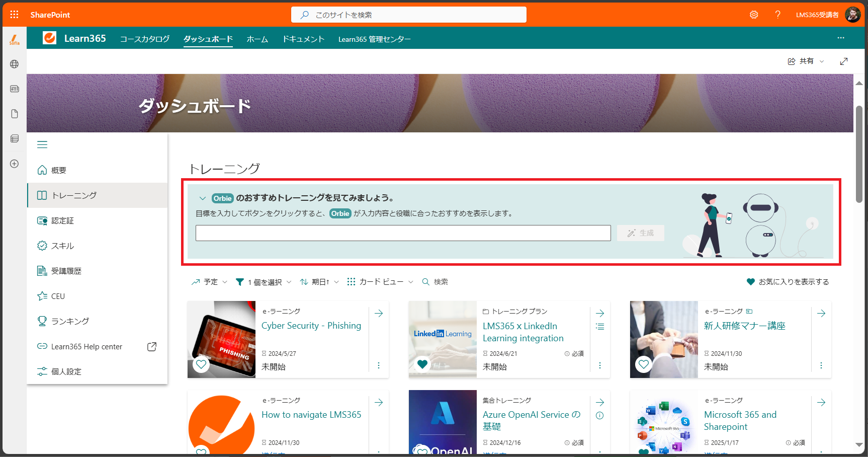This screenshot has width=868, height=457.
Task: Open the settings gear in SharePoint header
Action: pos(754,15)
